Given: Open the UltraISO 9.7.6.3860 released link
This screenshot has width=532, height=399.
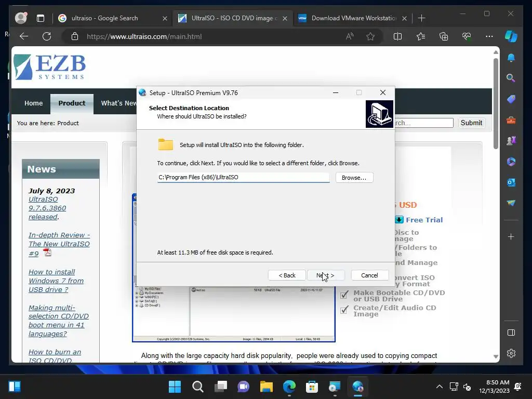Looking at the screenshot, I should point(47,208).
